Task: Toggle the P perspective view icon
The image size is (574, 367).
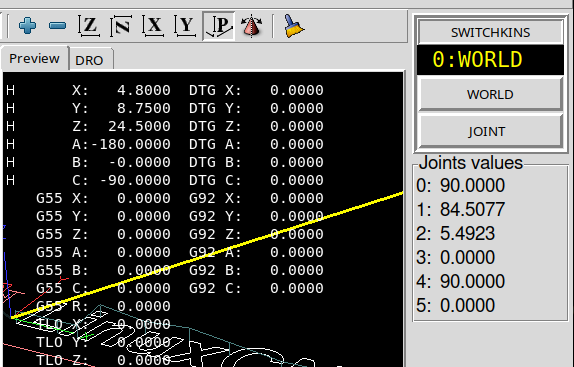Action: (219, 26)
